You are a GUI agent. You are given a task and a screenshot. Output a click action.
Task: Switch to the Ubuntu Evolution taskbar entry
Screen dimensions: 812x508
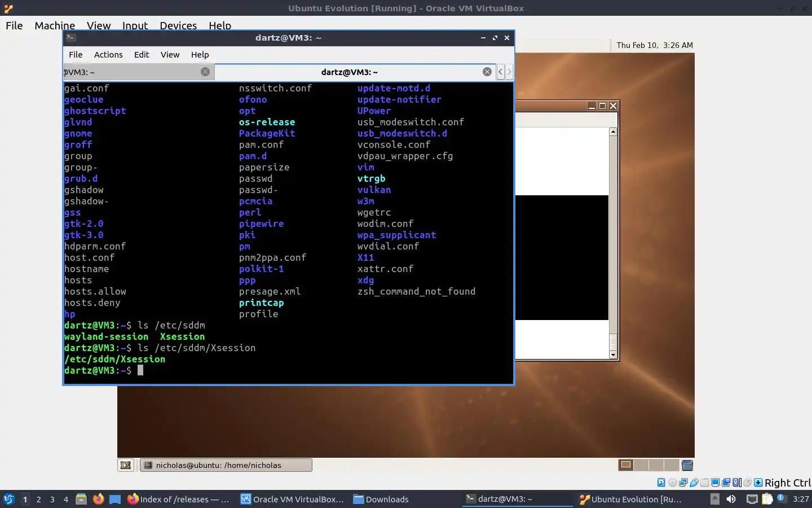(630, 499)
